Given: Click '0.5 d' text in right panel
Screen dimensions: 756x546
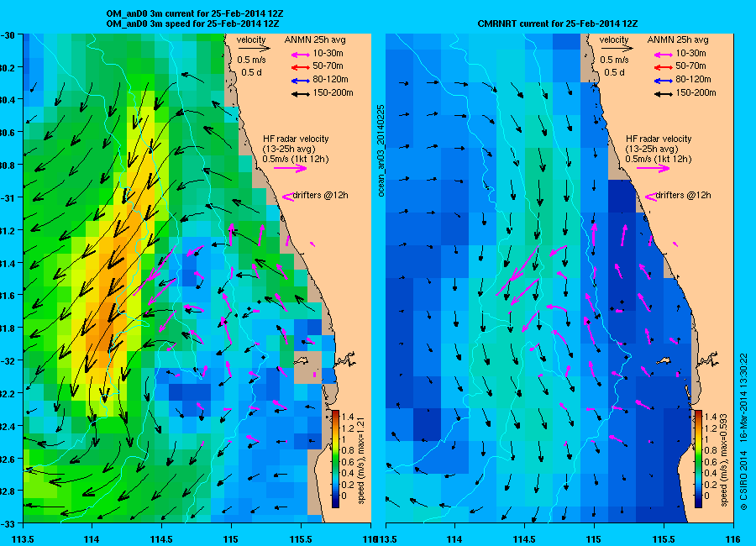Looking at the screenshot, I should pyautogui.click(x=614, y=72).
